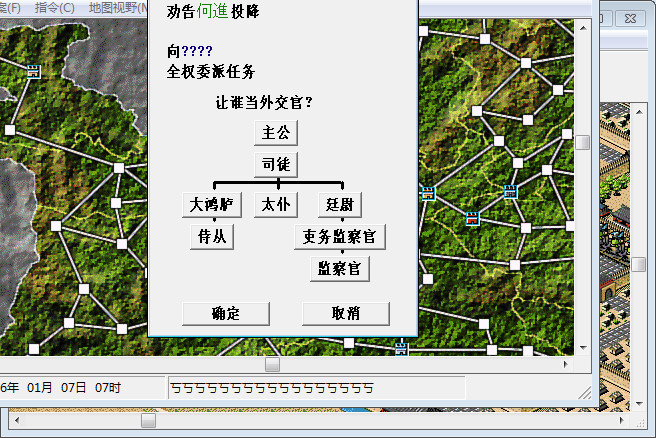Click the map pane's scroll-up arrow
The image size is (656, 438).
(583, 28)
